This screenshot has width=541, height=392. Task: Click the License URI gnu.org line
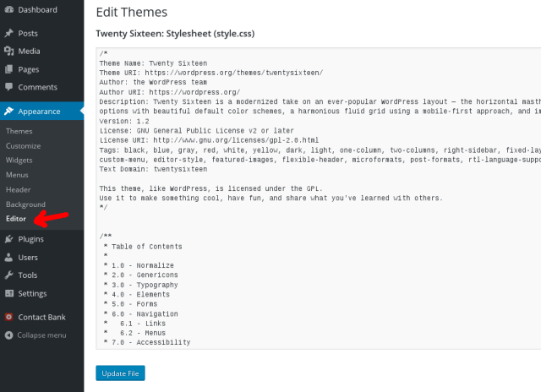209,140
